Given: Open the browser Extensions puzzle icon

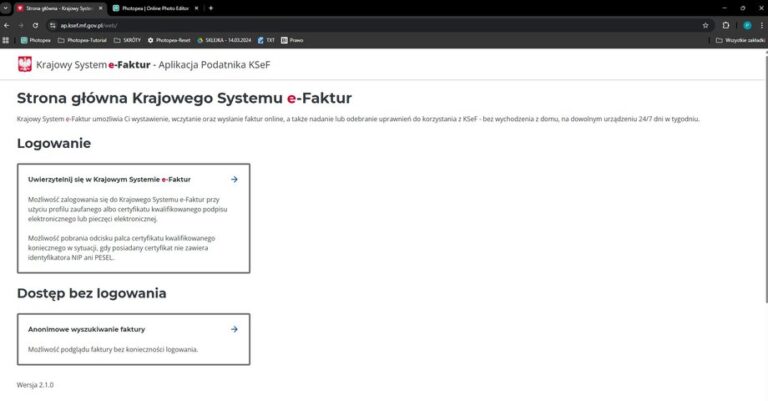Looking at the screenshot, I should pyautogui.click(x=726, y=25).
